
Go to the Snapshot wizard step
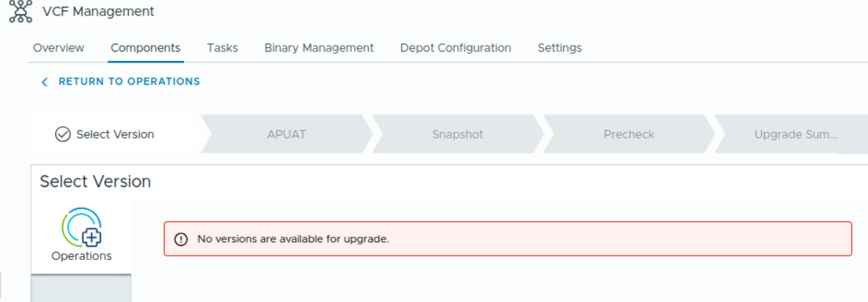coord(457,134)
